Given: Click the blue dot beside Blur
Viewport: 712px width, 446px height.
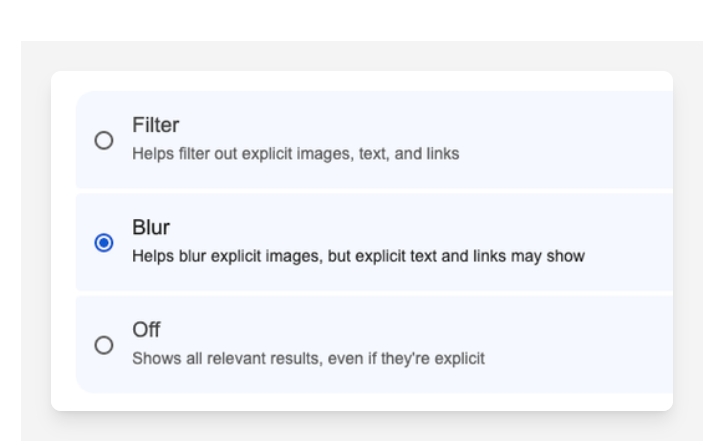Looking at the screenshot, I should coord(103,243).
